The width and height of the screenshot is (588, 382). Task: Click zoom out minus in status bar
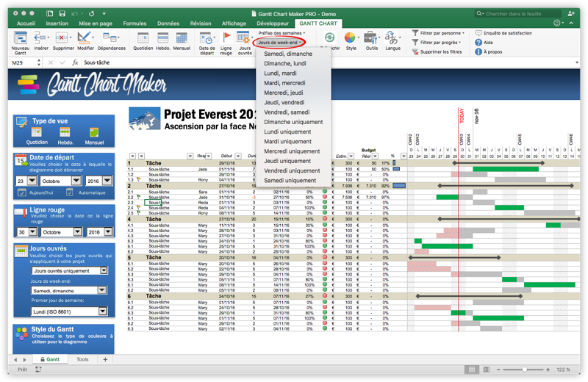pyautogui.click(x=498, y=370)
